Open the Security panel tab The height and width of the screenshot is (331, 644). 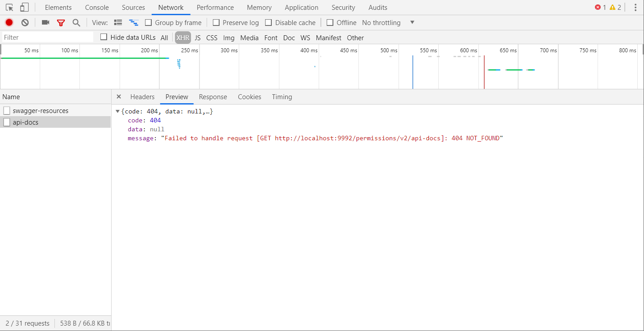tap(343, 8)
